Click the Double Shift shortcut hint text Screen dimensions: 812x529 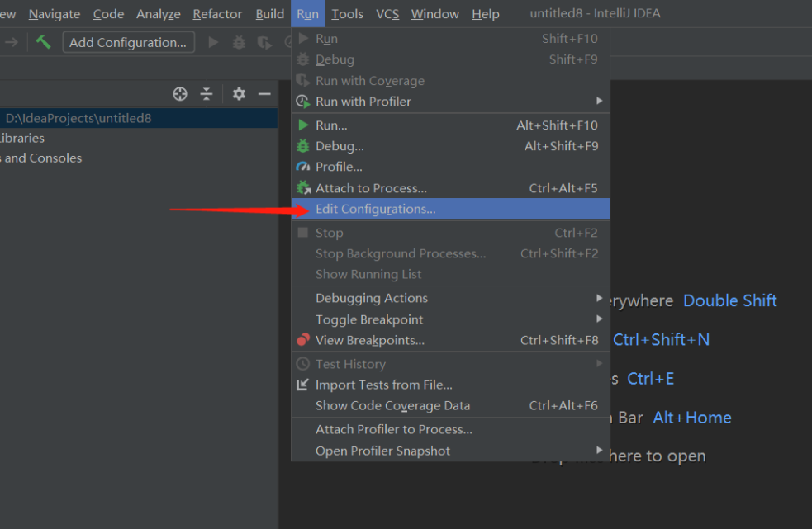click(x=729, y=300)
